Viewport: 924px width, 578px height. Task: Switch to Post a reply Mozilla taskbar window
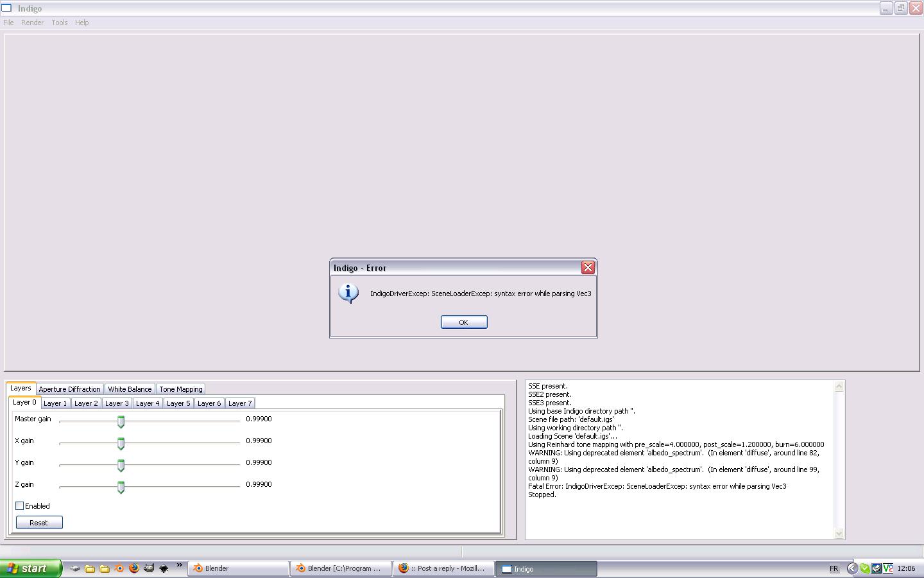[443, 568]
